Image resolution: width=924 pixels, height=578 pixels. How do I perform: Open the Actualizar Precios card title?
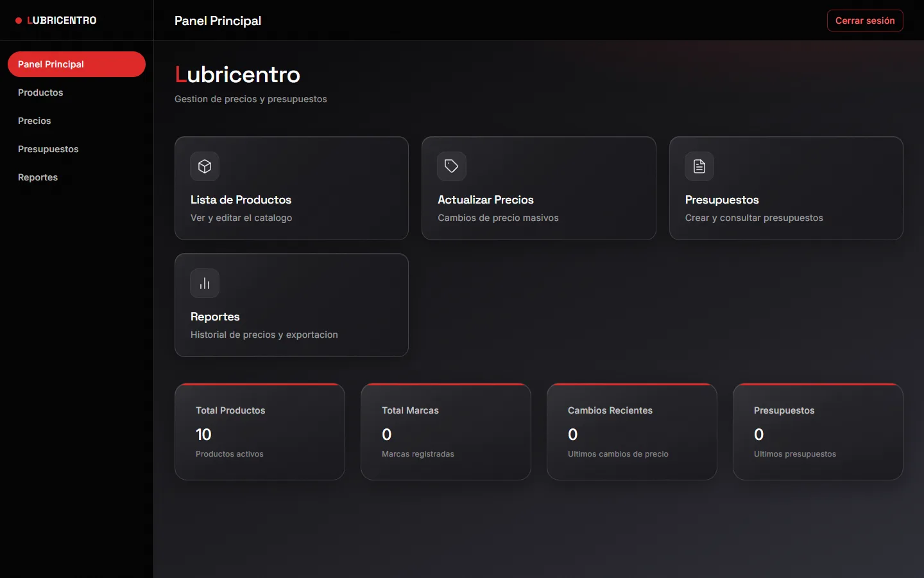[486, 200]
